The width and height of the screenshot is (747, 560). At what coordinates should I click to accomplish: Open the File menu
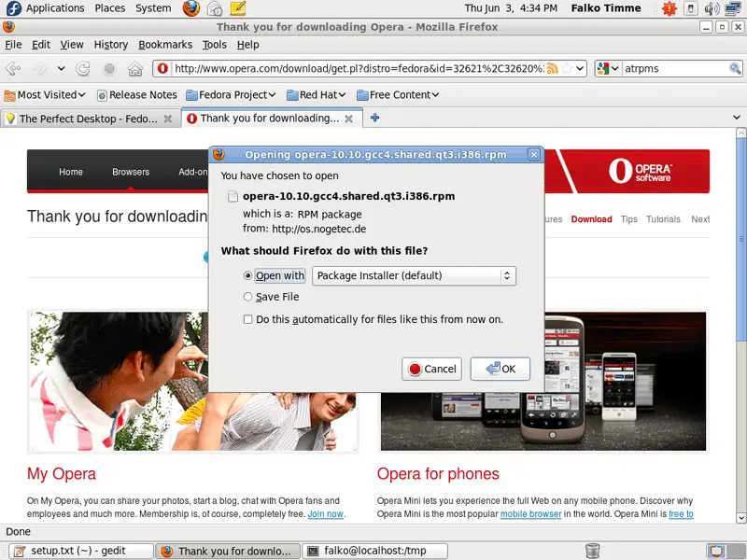[x=13, y=45]
